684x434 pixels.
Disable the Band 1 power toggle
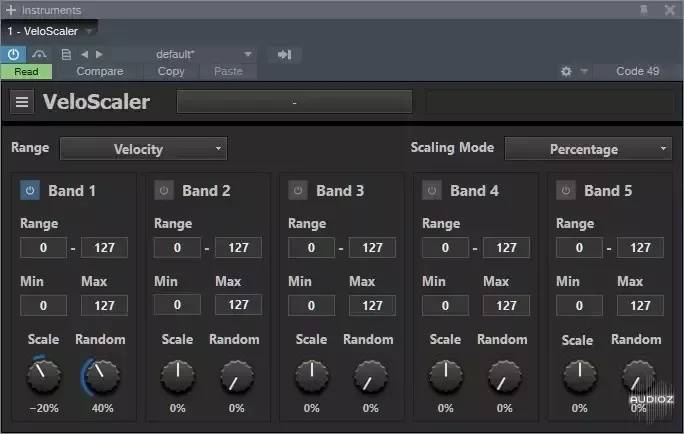point(30,191)
